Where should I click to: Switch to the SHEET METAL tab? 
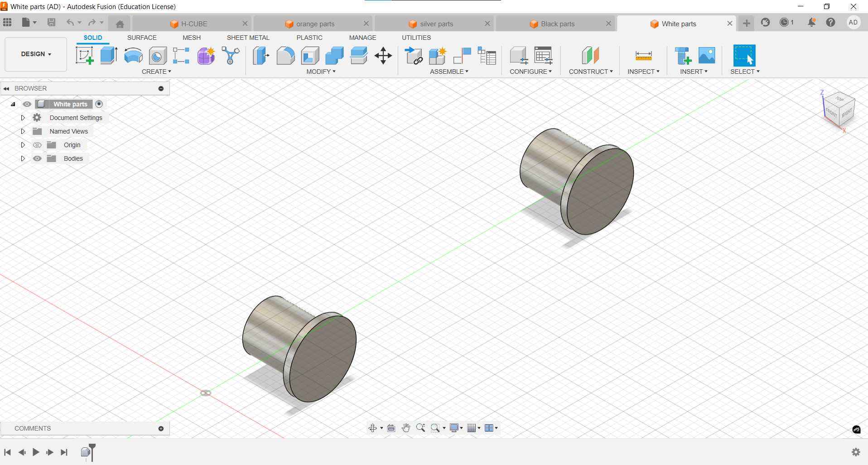click(x=248, y=38)
